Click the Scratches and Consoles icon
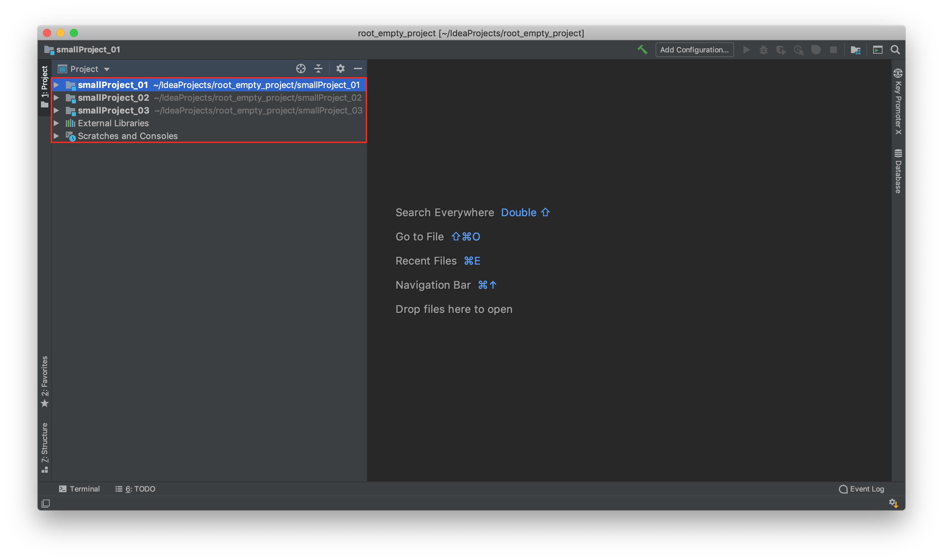 pyautogui.click(x=71, y=136)
